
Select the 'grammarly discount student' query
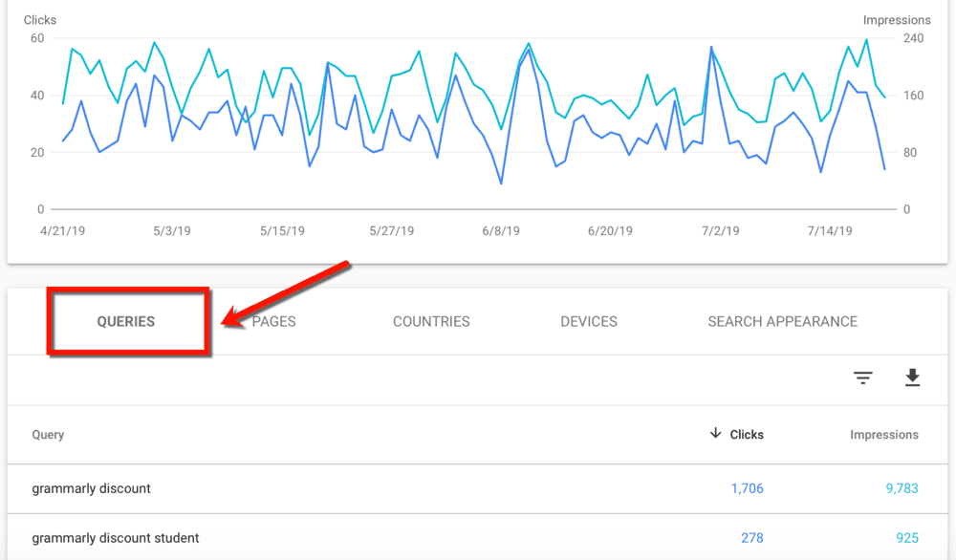[116, 538]
